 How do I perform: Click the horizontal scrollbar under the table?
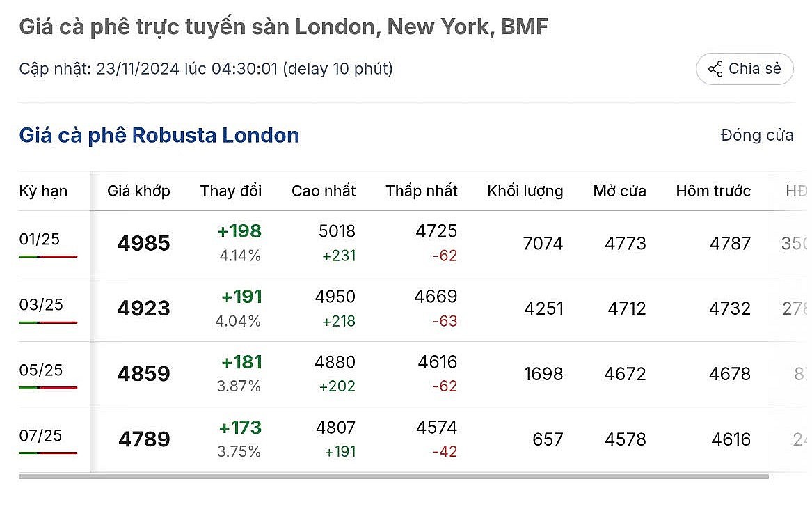[393, 477]
